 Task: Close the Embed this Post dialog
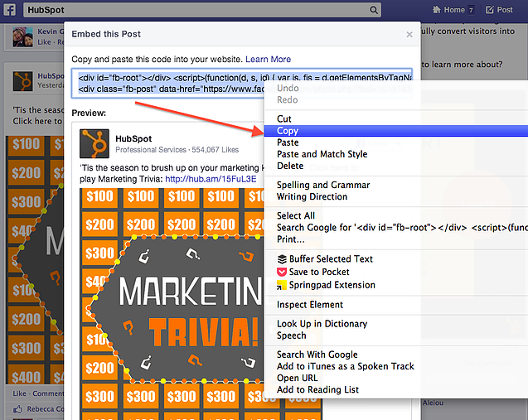[x=409, y=35]
